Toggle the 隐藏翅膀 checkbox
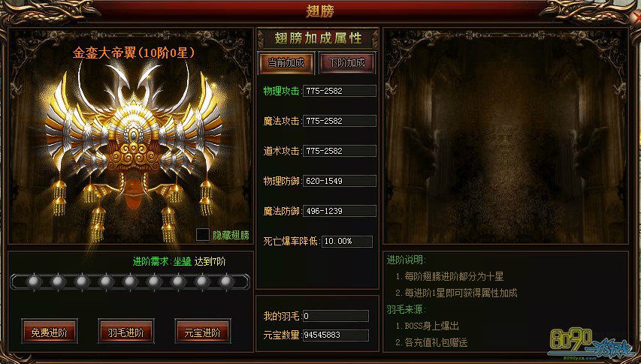This screenshot has width=641, height=364. pyautogui.click(x=203, y=235)
